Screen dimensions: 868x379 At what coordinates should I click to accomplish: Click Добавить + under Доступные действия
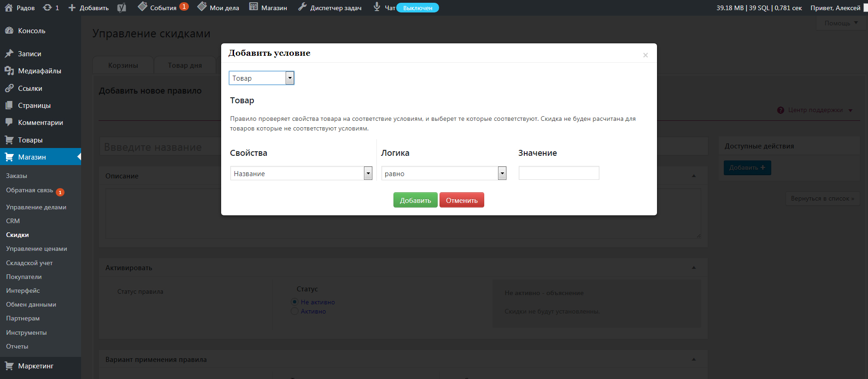pos(747,167)
